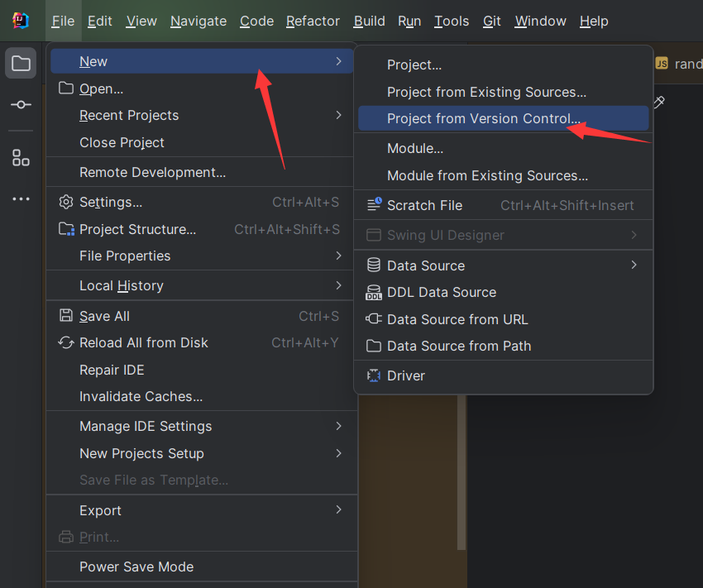Select DDL Data Source entry
The image size is (703, 588).
[504, 292]
